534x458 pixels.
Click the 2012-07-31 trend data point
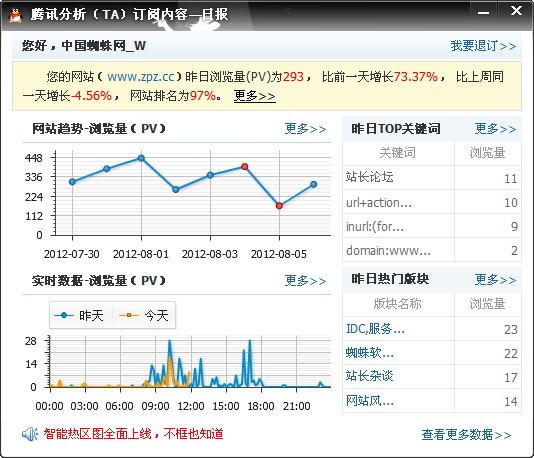point(107,169)
